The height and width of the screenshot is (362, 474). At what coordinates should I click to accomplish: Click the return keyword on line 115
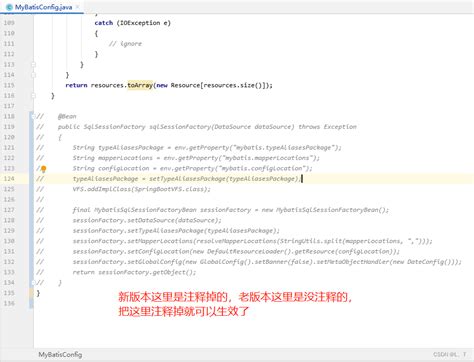point(76,85)
